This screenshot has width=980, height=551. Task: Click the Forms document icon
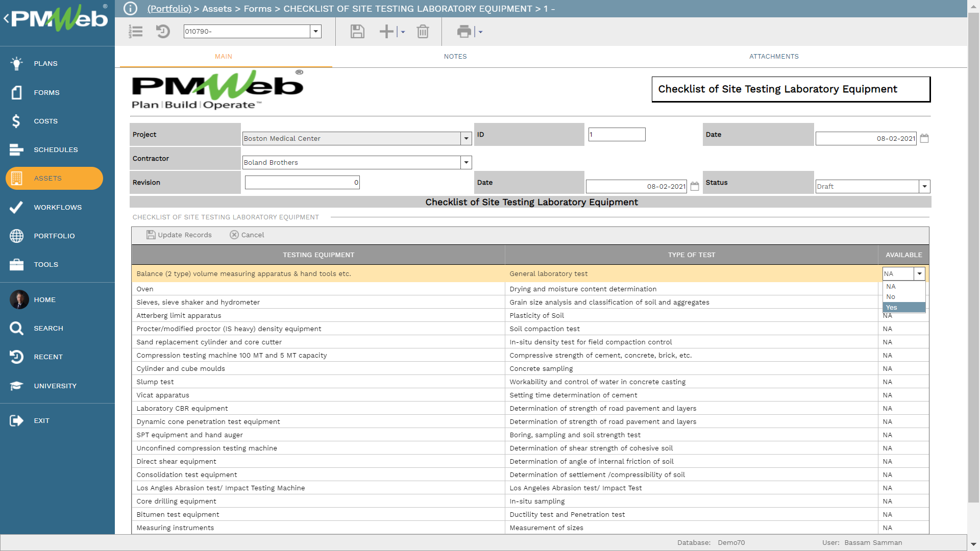16,92
